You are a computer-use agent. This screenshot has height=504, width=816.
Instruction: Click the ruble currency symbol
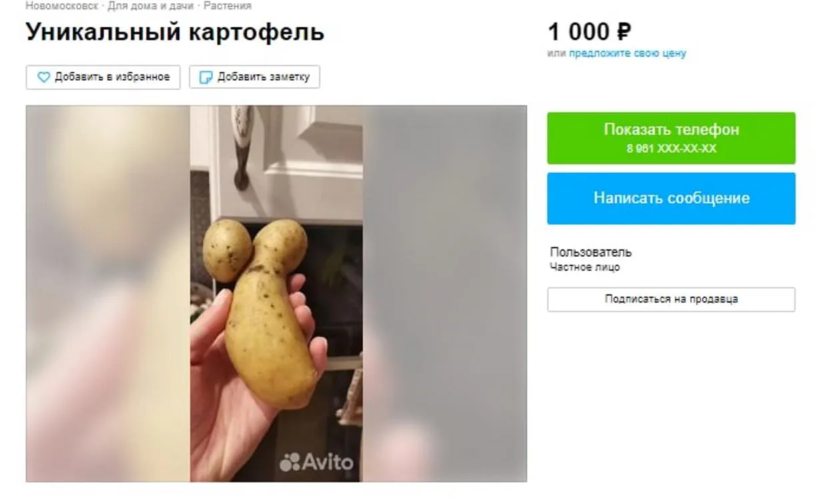tap(624, 31)
